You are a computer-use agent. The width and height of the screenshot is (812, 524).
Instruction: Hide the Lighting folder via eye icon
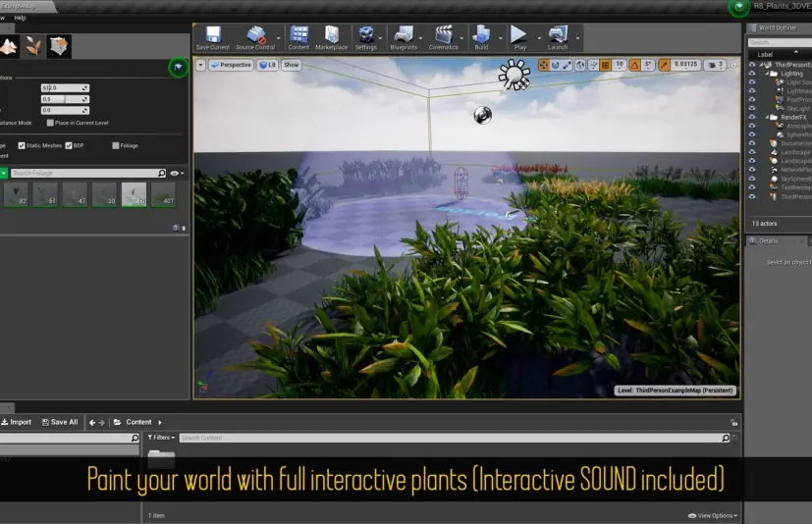(752, 74)
